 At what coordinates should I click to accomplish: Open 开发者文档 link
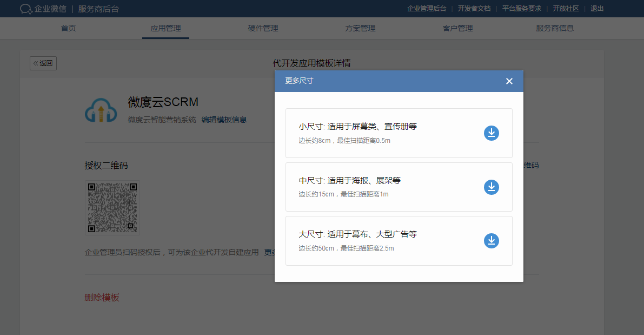474,9
